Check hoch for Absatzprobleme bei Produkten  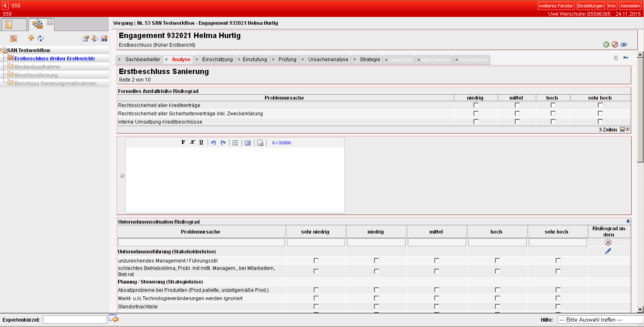click(497, 290)
